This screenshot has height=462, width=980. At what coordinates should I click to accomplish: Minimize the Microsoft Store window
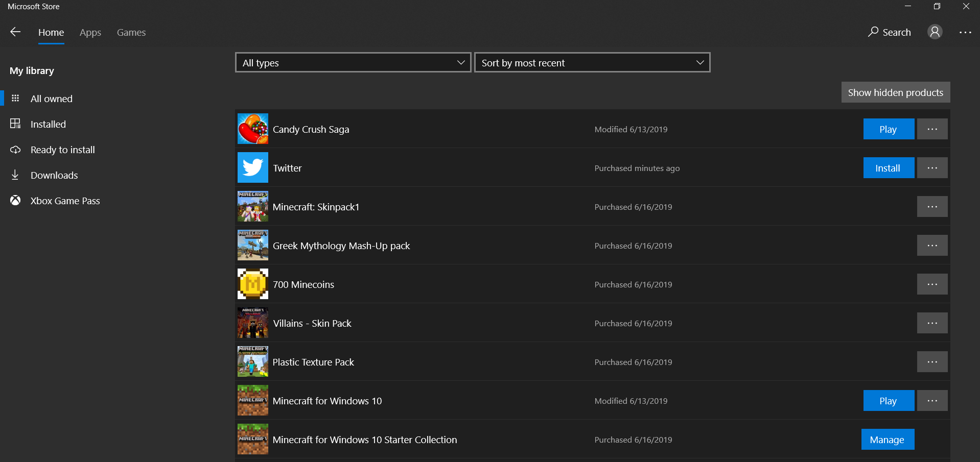(x=908, y=6)
